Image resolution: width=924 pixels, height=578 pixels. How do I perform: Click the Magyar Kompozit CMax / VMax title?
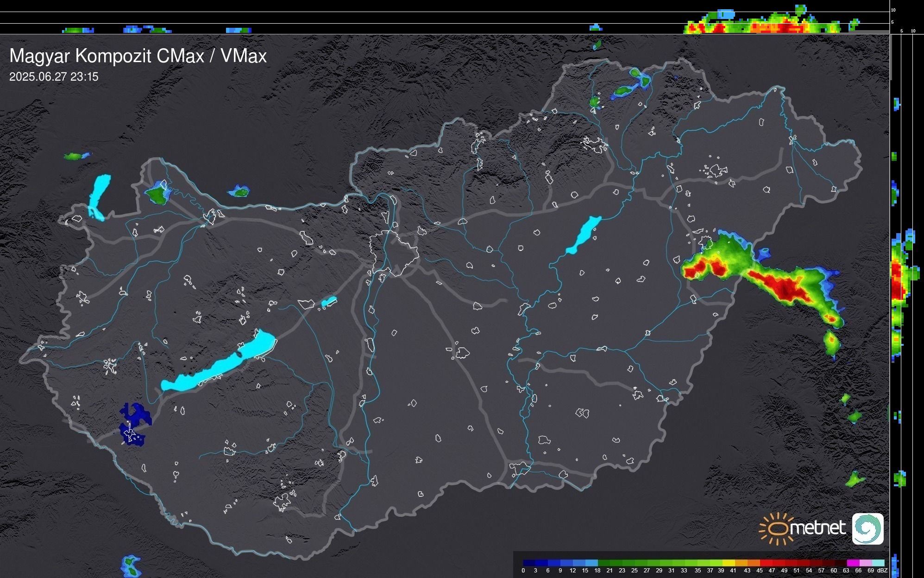coord(138,56)
